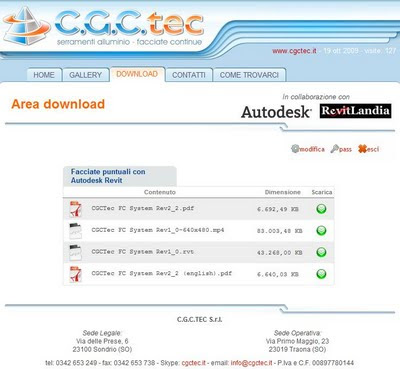
Task: Switch to the GALLERY tab
Action: click(86, 75)
